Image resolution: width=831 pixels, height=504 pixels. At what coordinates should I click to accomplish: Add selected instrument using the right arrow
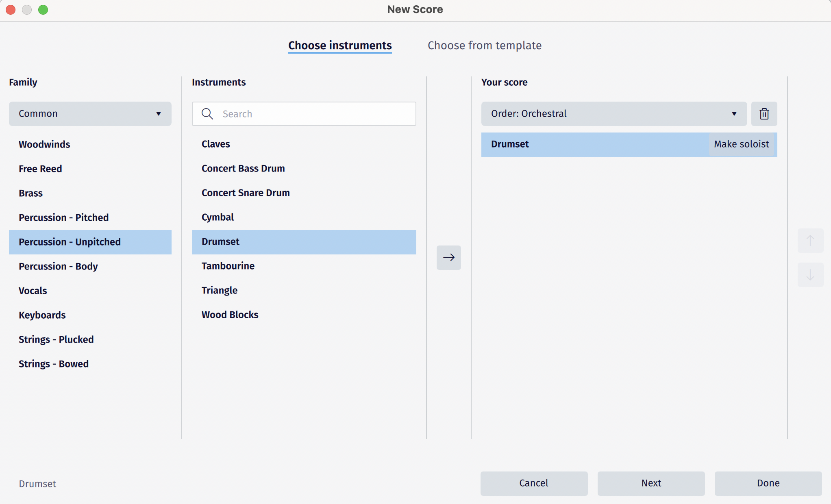[x=449, y=257]
